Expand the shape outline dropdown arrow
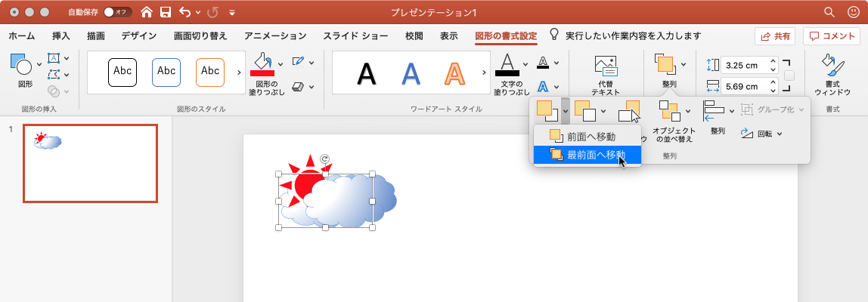Screen dimensions: 868x302 click(312, 61)
